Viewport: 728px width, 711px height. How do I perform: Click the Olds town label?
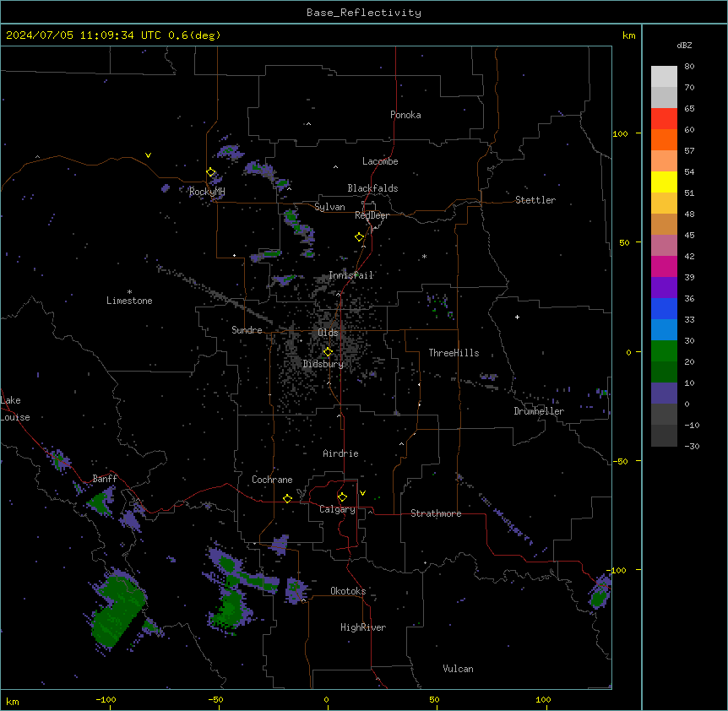[328, 333]
